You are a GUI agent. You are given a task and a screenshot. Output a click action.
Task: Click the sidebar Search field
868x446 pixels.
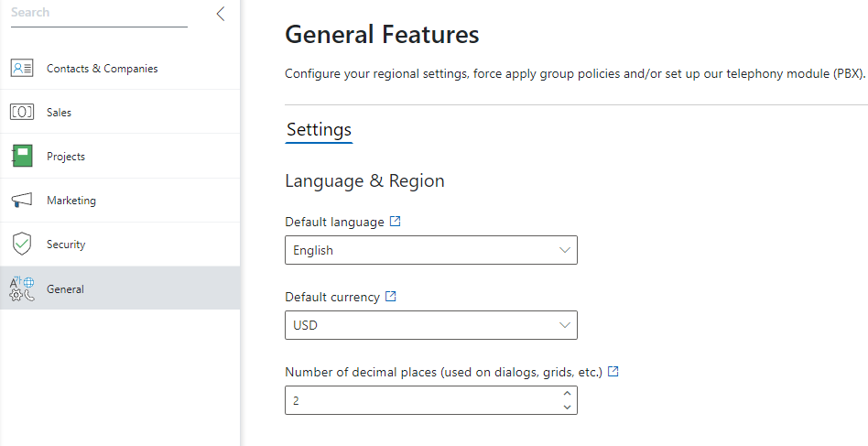(x=99, y=14)
